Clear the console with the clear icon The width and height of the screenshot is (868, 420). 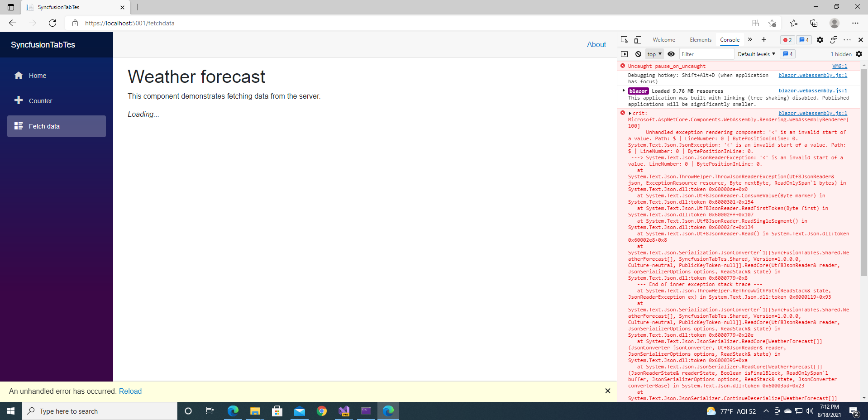click(638, 54)
